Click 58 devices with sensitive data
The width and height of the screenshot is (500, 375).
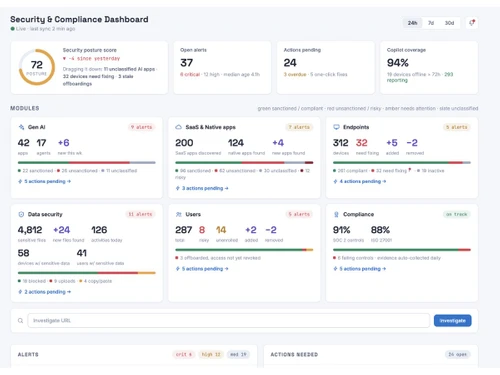[23, 253]
